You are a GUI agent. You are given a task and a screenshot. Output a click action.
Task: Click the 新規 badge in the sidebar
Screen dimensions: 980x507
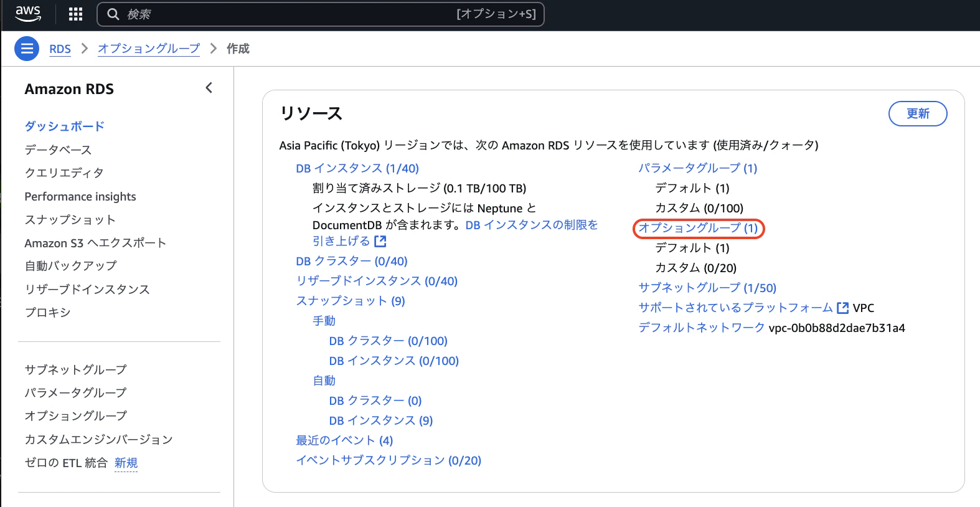pos(126,463)
